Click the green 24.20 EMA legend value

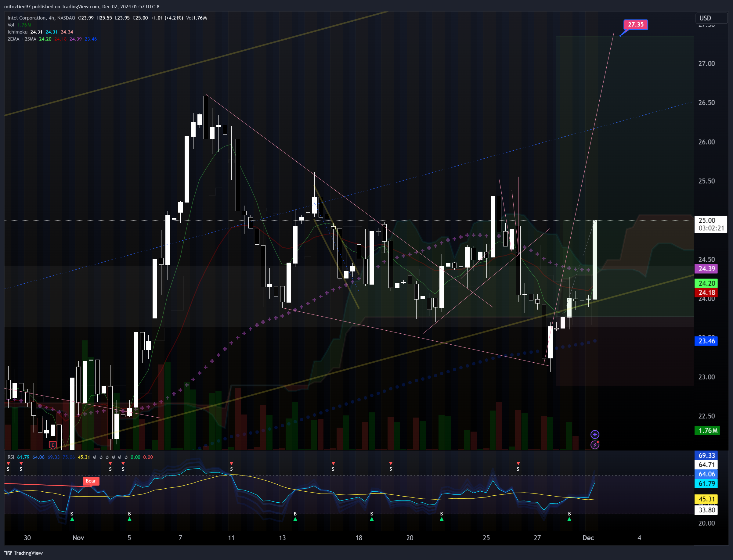(x=45, y=39)
